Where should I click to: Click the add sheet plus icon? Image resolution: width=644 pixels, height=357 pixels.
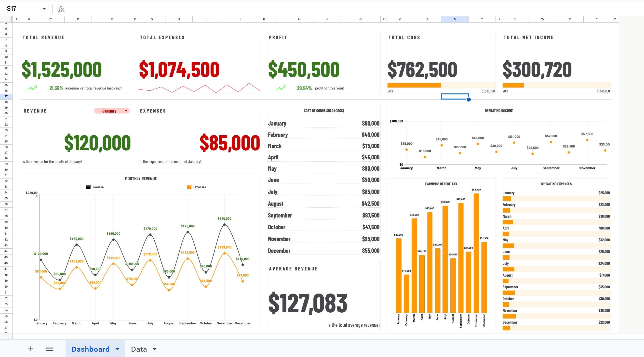(x=30, y=349)
